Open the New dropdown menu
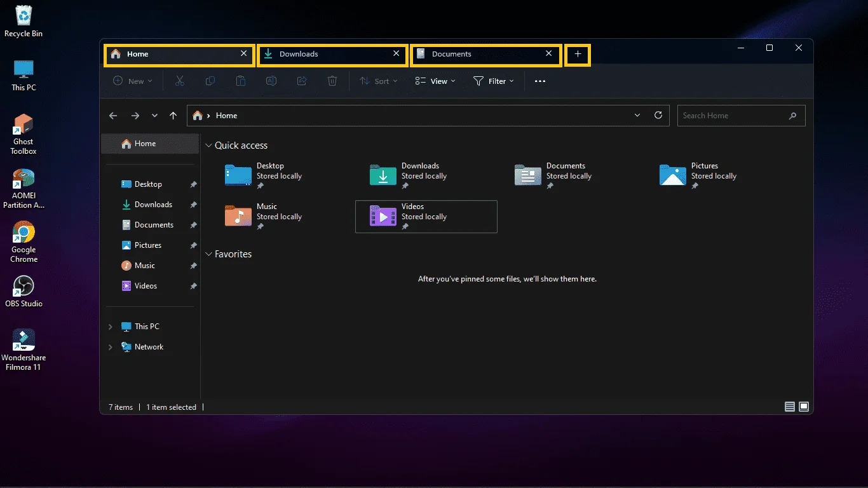This screenshot has height=488, width=868. point(133,81)
